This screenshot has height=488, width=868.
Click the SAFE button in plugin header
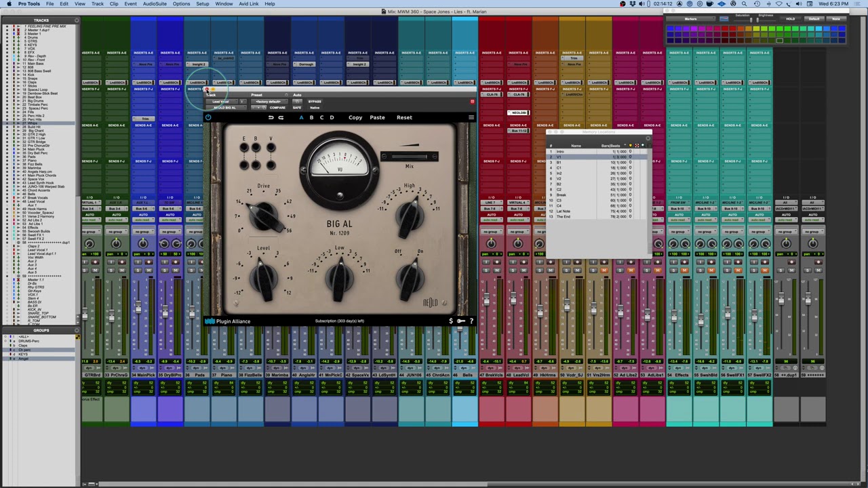297,108
